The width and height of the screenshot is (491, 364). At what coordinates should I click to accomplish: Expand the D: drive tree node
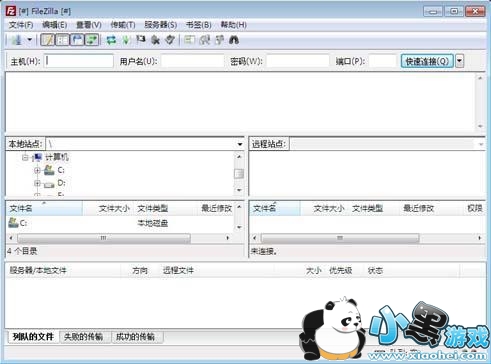pos(37,183)
